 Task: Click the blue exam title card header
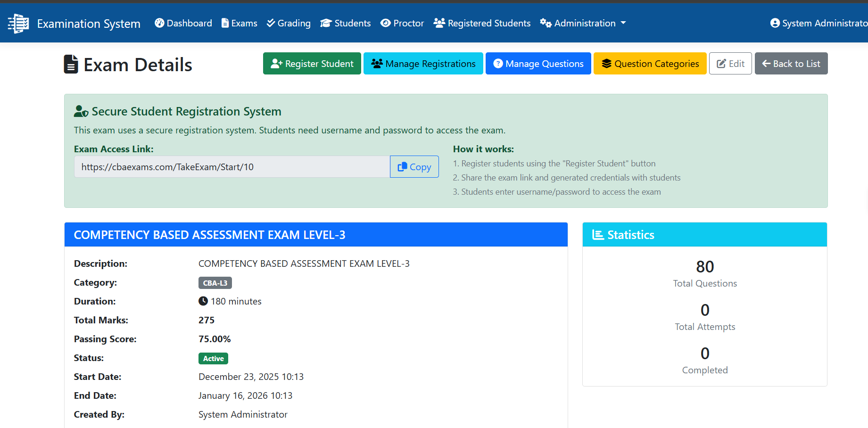click(x=316, y=235)
